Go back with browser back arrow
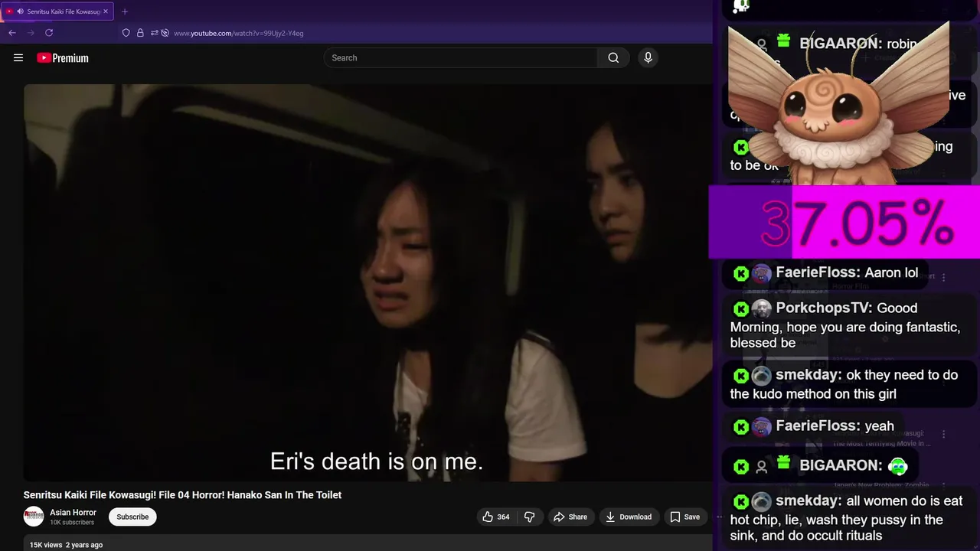Viewport: 980px width, 551px height. (x=12, y=33)
